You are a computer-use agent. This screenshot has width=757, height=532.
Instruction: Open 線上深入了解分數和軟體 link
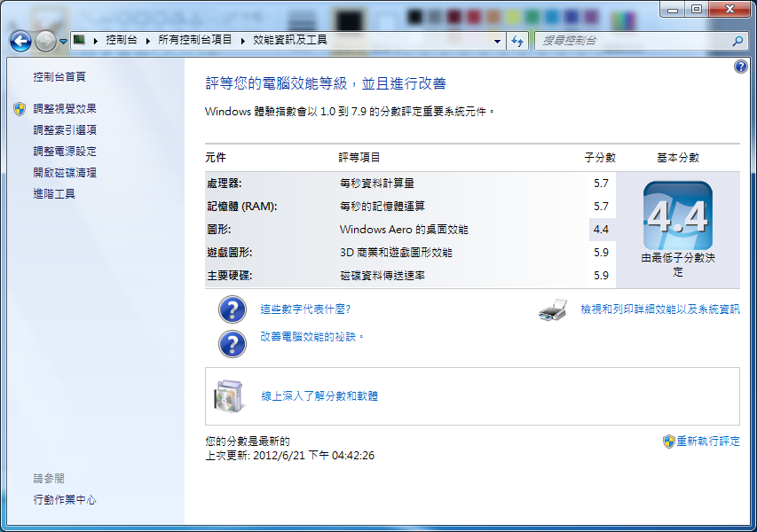pos(319,396)
